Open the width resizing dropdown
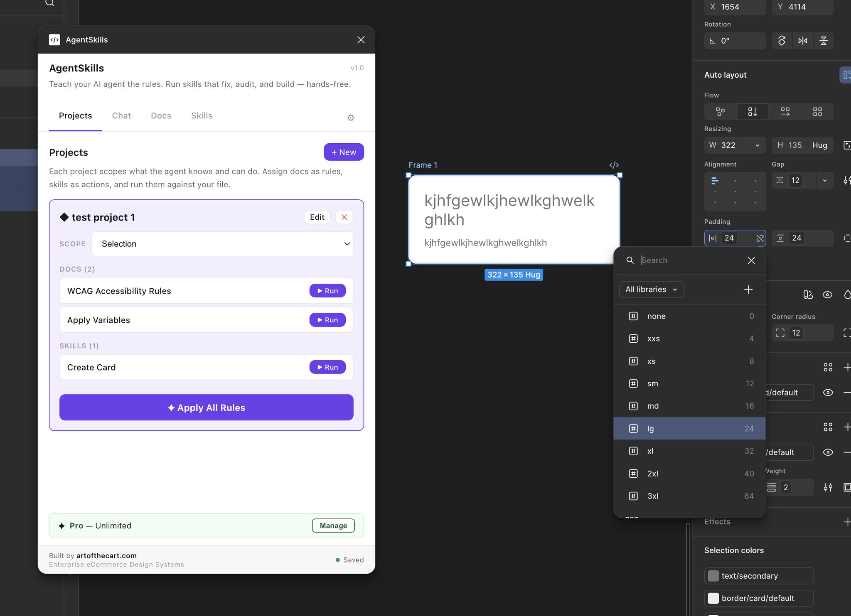 757,145
